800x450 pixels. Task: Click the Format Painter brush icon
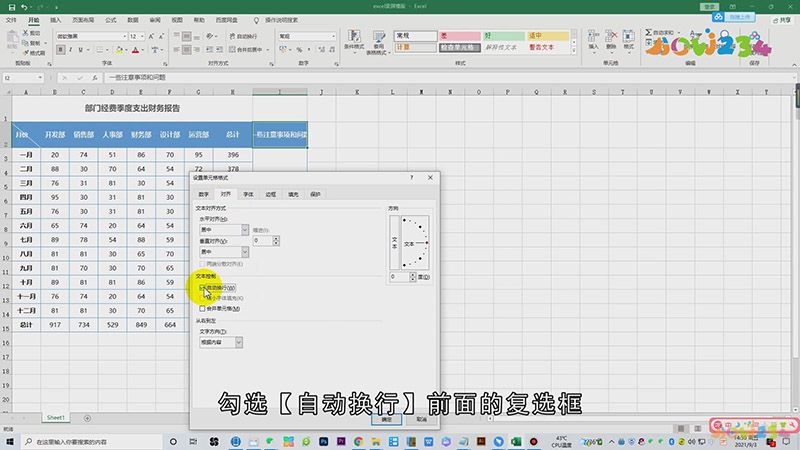tap(26, 53)
